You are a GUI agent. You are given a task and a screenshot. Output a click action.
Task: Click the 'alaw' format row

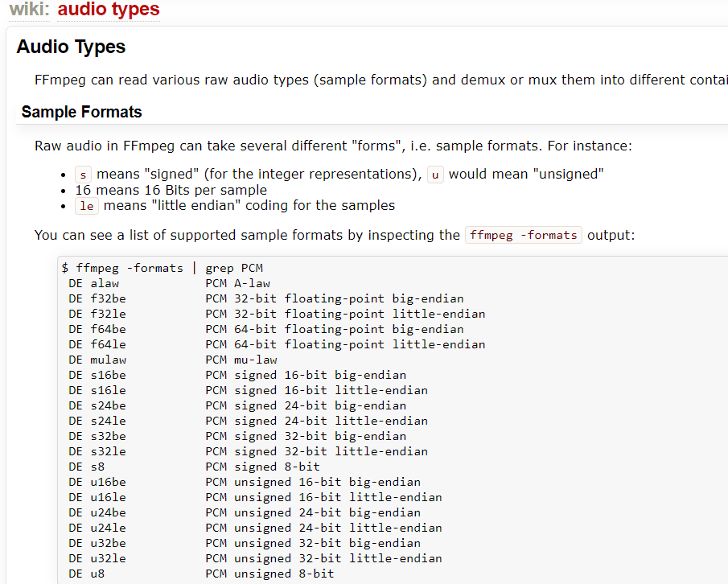coord(170,283)
